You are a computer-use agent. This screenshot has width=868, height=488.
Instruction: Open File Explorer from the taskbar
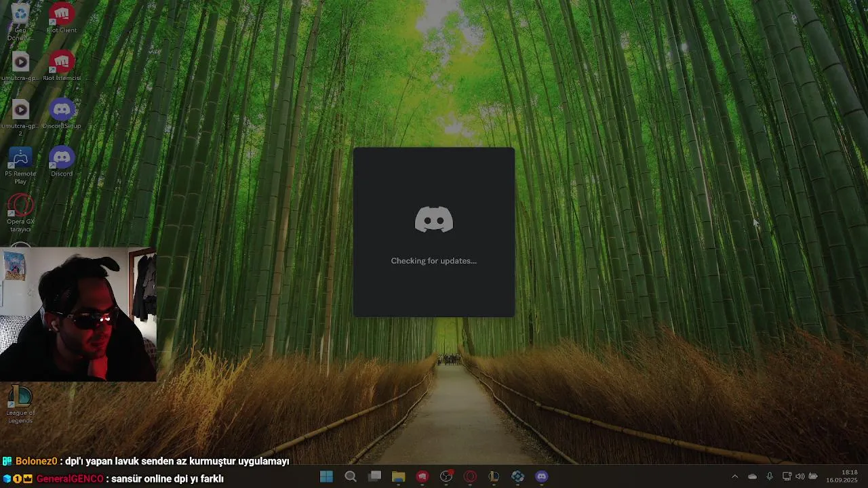398,476
